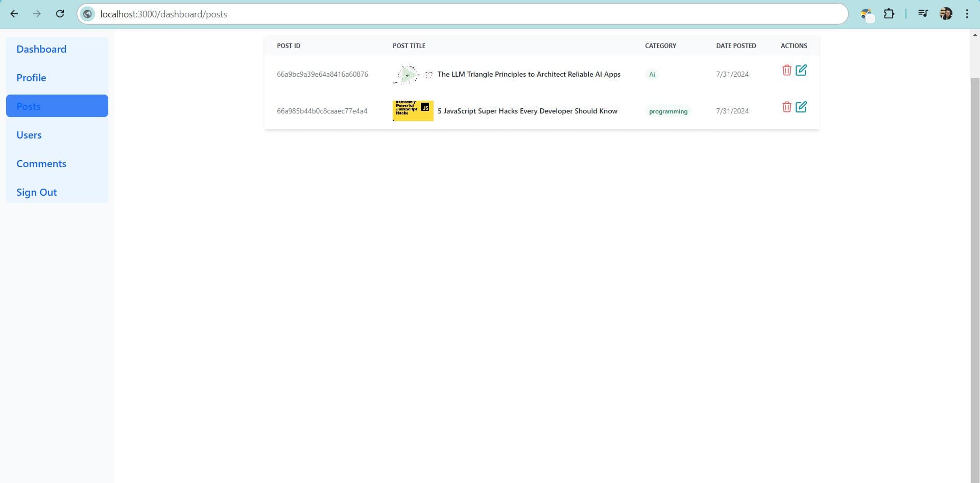980x483 pixels.
Task: Edit the LLM Triangle Principles post
Action: coord(801,70)
